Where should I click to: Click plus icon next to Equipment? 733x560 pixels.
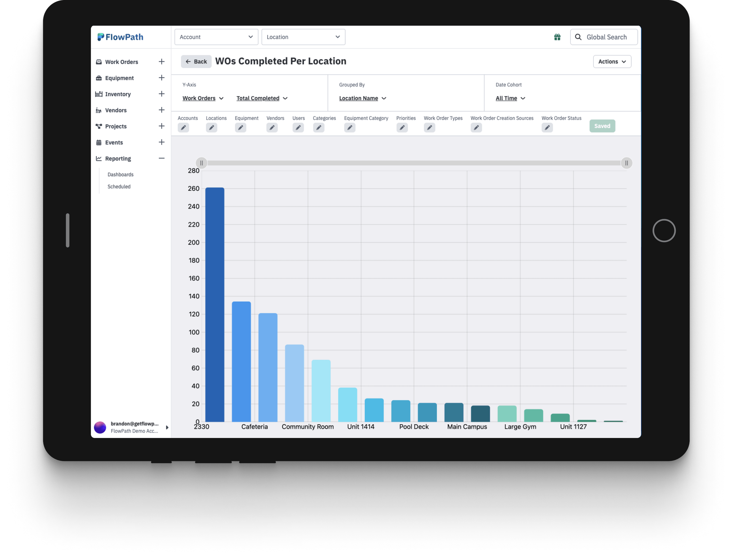[x=162, y=78]
